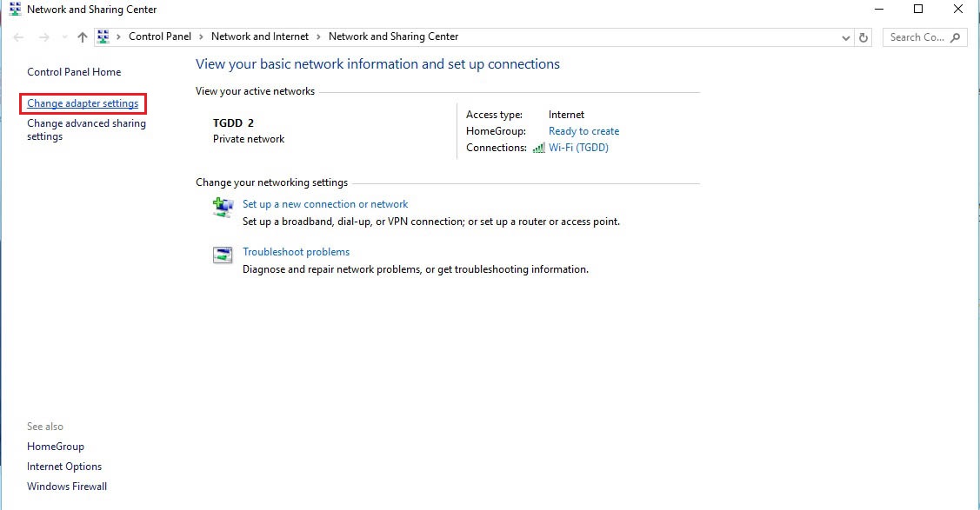Click the Wi-Fi signal bars icon
Image resolution: width=980 pixels, height=510 pixels.
(539, 148)
